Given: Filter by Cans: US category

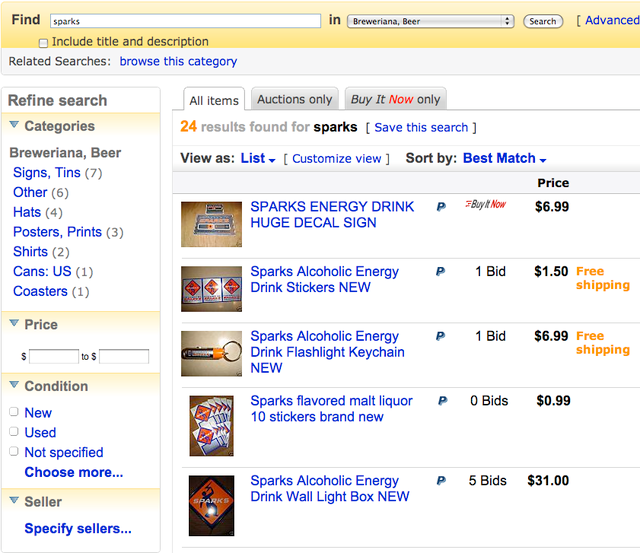Looking at the screenshot, I should tap(42, 271).
